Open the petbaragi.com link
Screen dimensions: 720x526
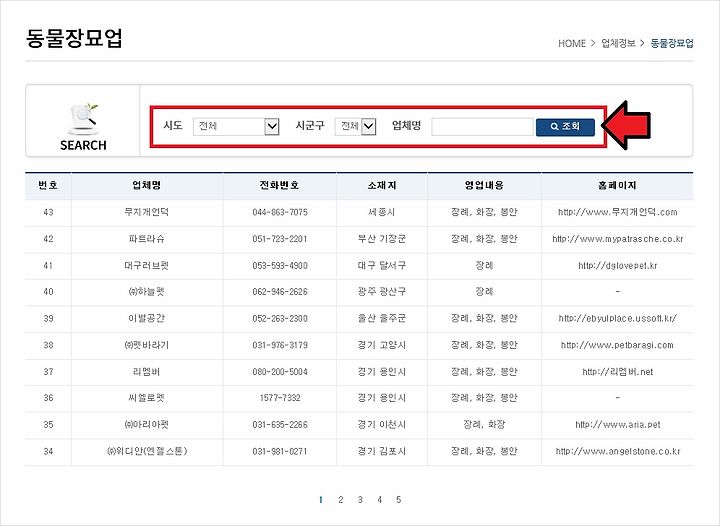click(617, 345)
